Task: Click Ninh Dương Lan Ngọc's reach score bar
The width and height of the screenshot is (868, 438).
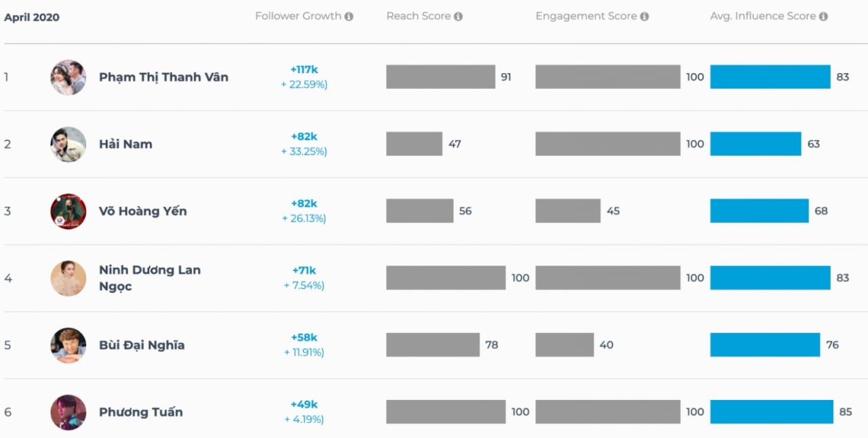Action: click(446, 278)
